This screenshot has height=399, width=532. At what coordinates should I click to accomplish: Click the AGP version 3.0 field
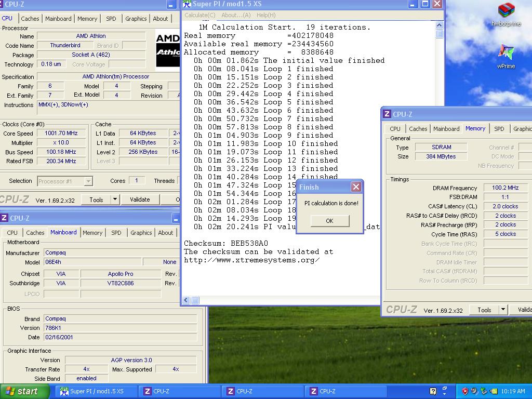131,360
